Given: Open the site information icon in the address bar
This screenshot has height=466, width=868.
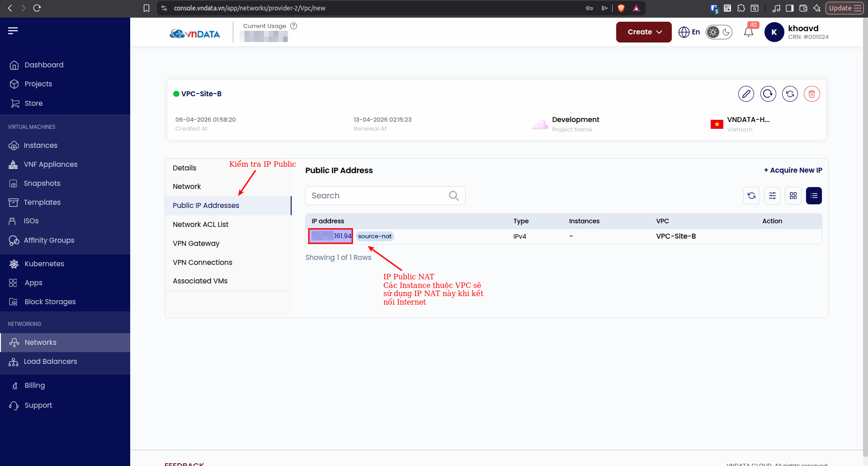Looking at the screenshot, I should point(164,8).
